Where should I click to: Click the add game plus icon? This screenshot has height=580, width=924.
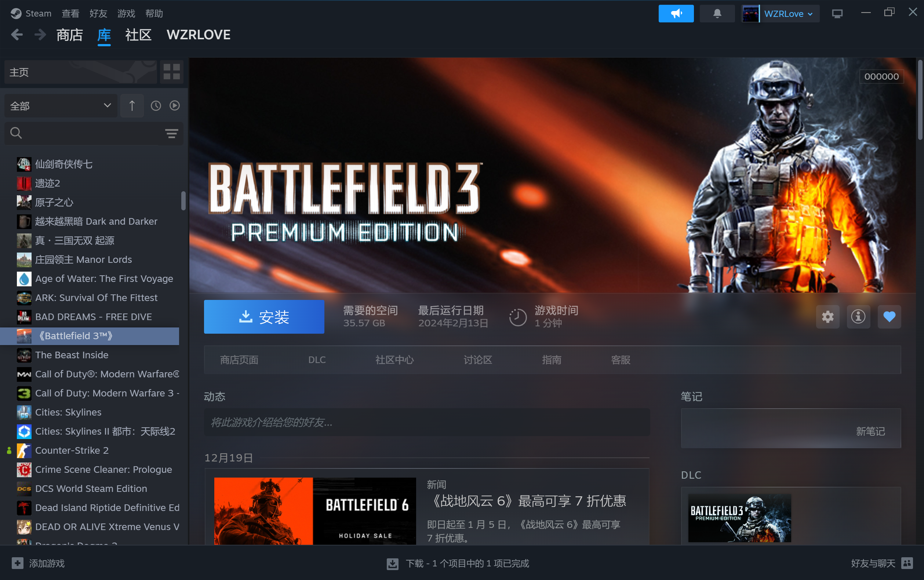(x=17, y=563)
